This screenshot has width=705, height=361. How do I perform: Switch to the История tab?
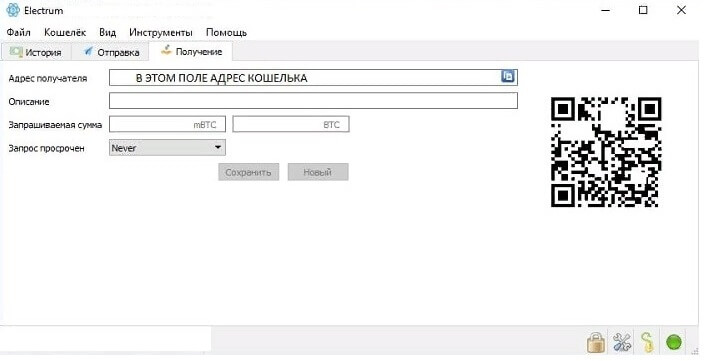click(x=36, y=52)
